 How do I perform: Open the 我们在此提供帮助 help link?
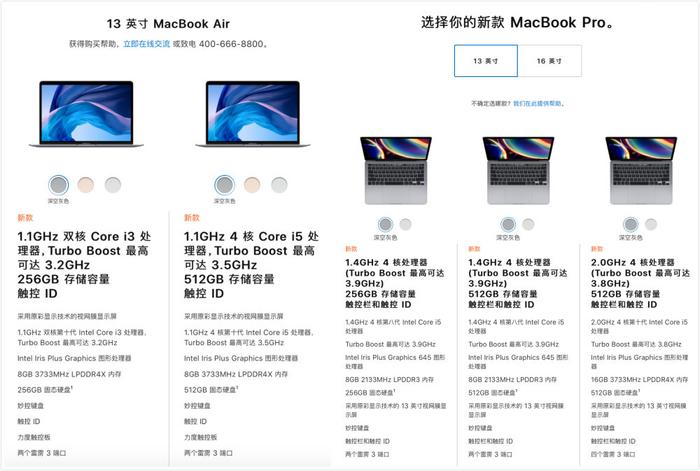[x=537, y=104]
